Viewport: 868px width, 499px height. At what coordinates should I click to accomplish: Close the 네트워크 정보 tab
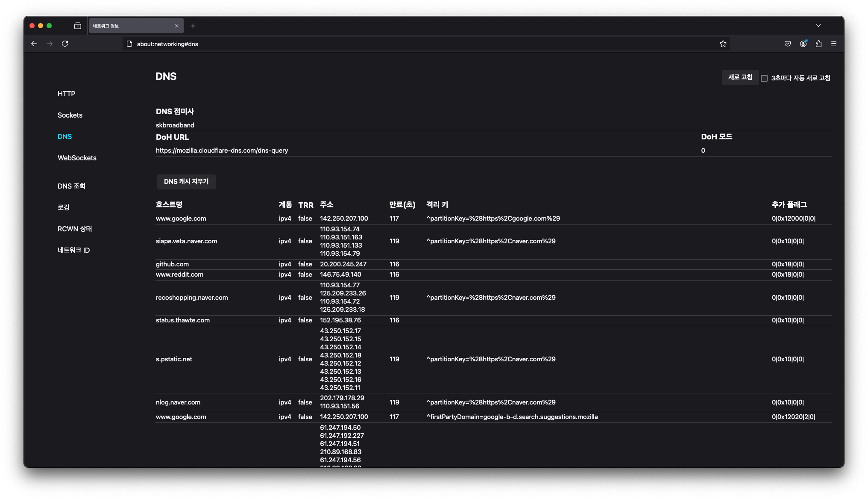[x=177, y=26]
